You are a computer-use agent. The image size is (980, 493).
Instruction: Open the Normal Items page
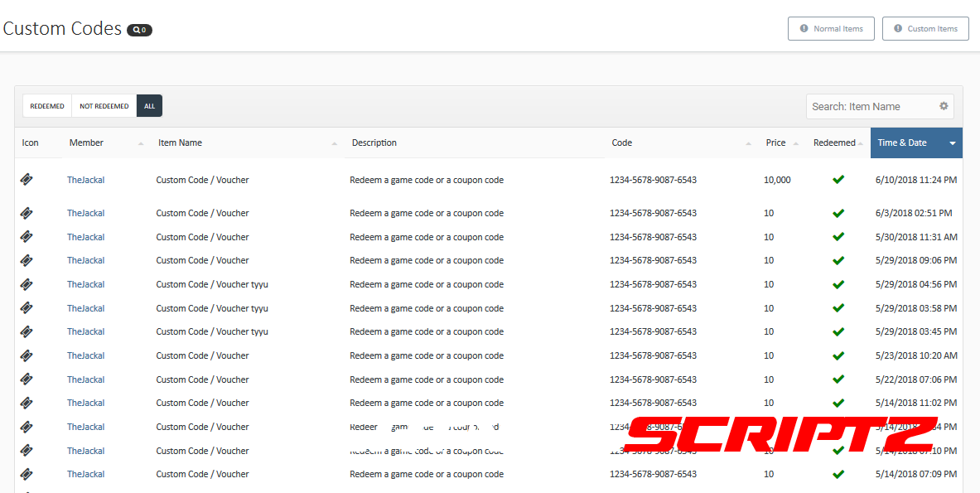click(831, 28)
